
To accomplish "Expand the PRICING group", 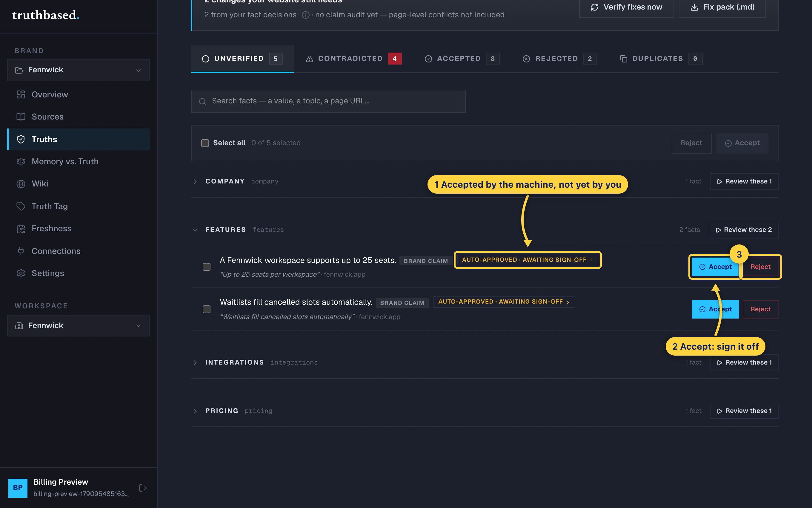I will click(x=195, y=411).
